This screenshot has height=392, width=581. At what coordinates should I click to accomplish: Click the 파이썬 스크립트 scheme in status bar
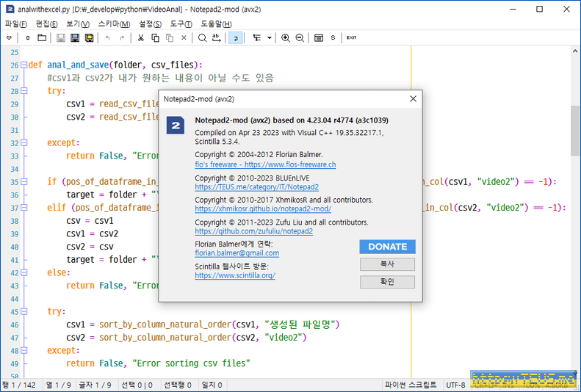pos(411,385)
